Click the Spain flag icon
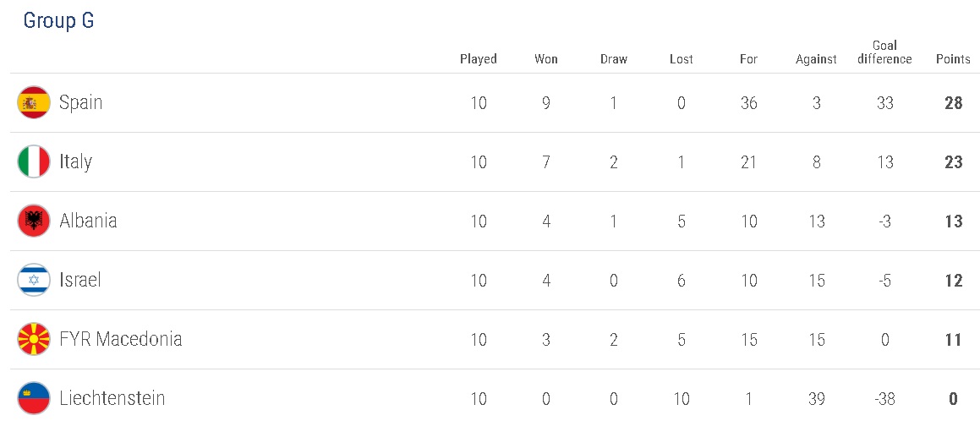 [x=34, y=103]
